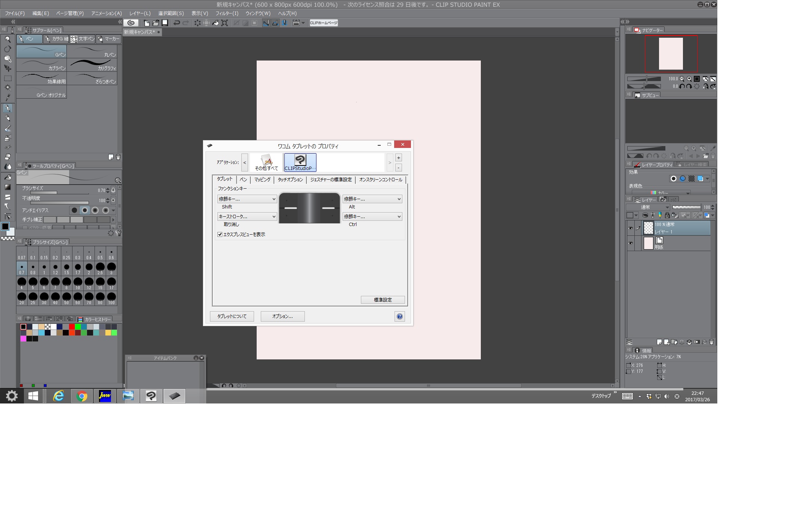Screen dimensions: 801x532
Task: Open the キーストローク dropdown for 取り消し
Action: (x=247, y=217)
